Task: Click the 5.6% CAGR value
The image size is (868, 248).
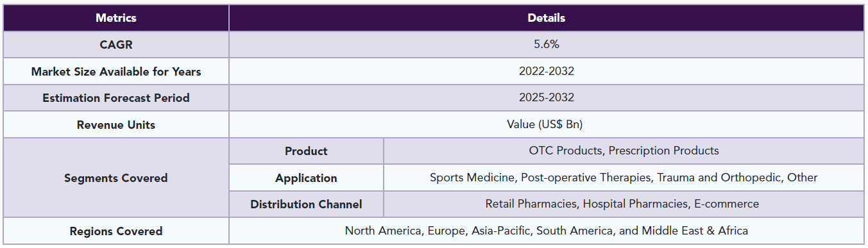Action: 546,45
